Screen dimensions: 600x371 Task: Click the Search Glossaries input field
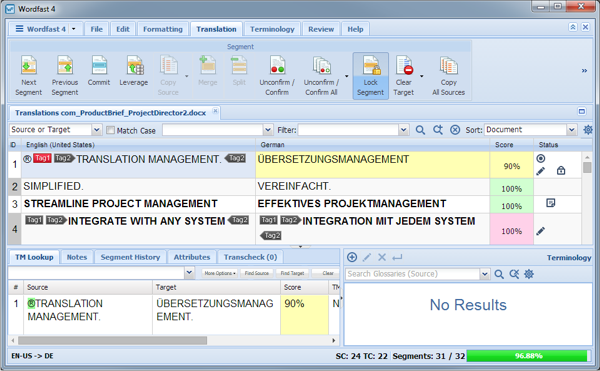[x=413, y=274]
